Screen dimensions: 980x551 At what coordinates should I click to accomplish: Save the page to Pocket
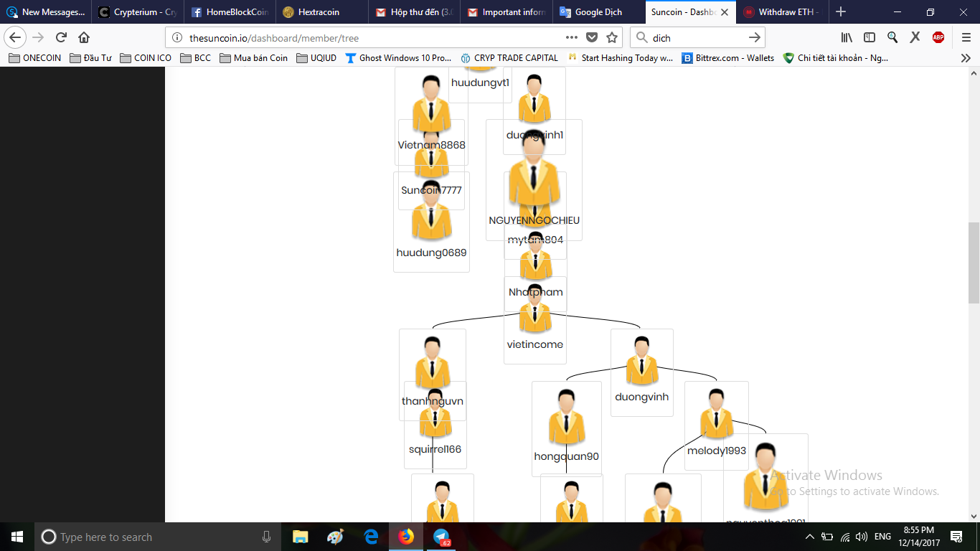[592, 37]
